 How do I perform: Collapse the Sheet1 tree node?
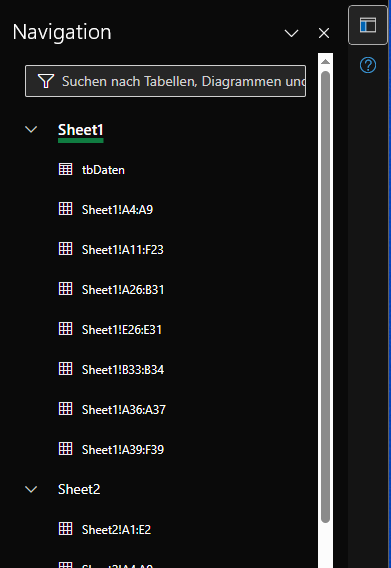[31, 129]
